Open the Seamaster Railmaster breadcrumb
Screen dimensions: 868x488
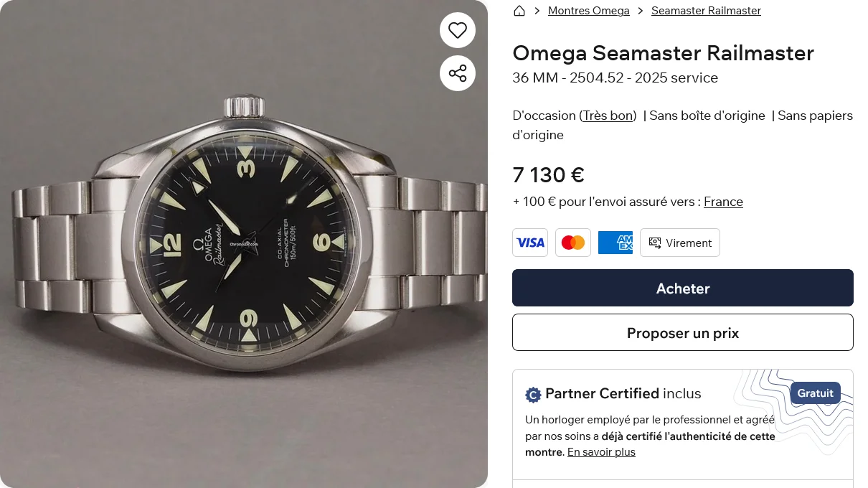pos(706,11)
